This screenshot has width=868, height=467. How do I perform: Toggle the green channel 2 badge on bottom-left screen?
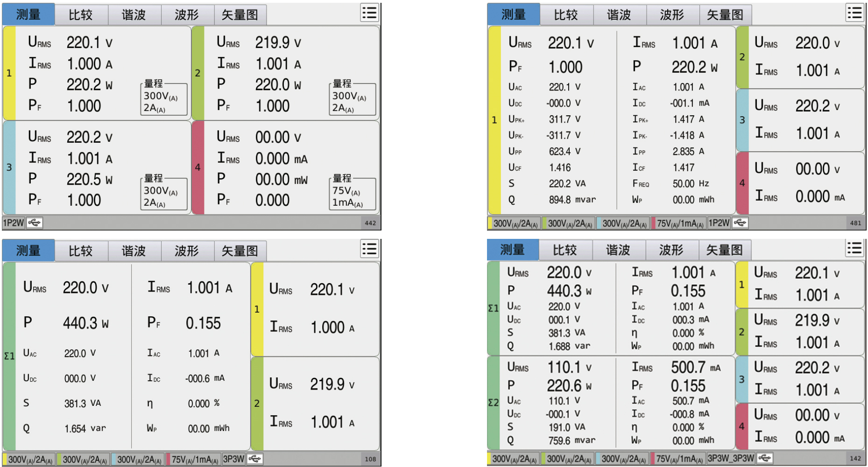(257, 403)
